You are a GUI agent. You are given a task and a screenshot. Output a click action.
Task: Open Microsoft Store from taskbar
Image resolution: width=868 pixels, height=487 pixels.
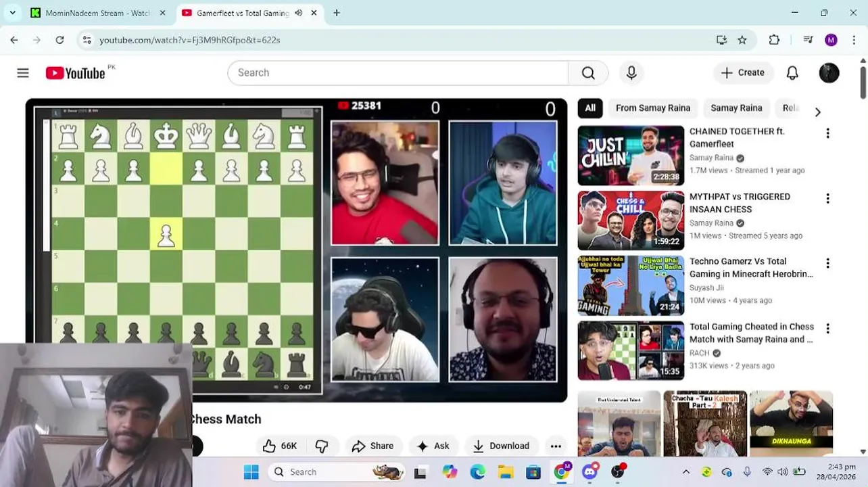533,472
